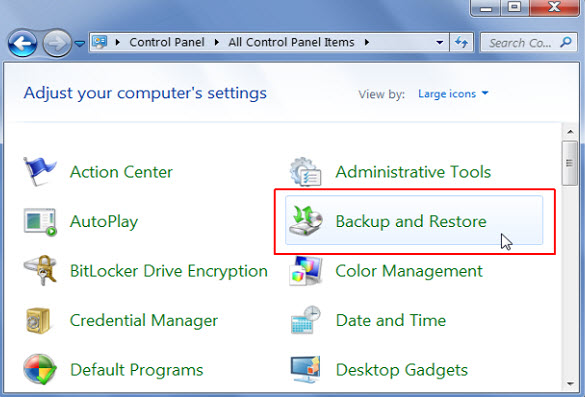Open the Backup and Restore drive icon

[x=305, y=221]
